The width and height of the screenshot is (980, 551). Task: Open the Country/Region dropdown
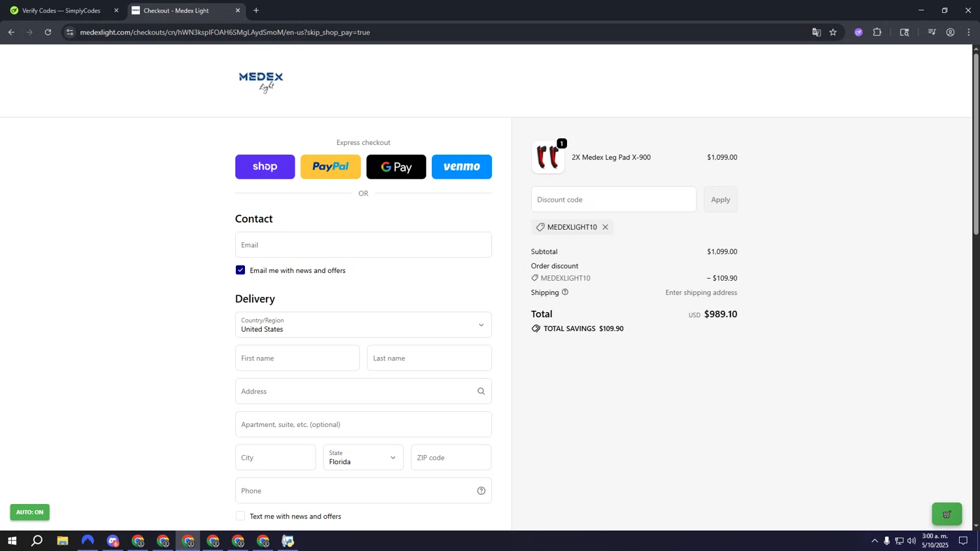pyautogui.click(x=363, y=325)
